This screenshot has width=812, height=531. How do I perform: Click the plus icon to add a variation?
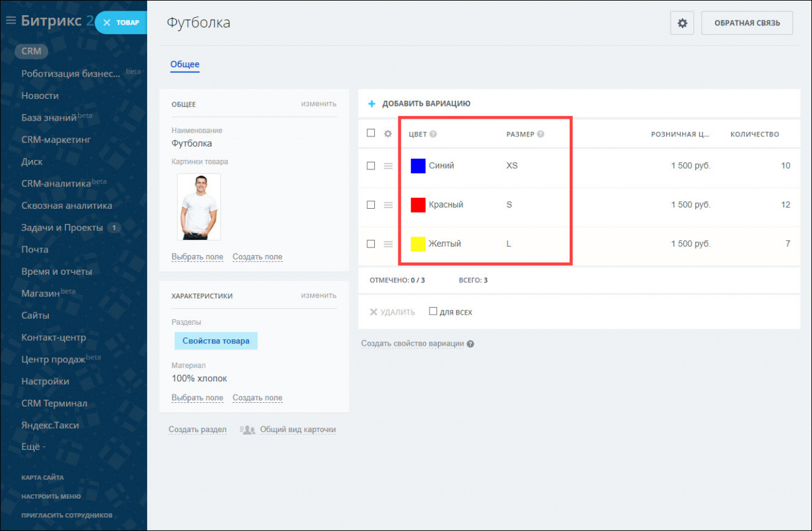pyautogui.click(x=372, y=103)
